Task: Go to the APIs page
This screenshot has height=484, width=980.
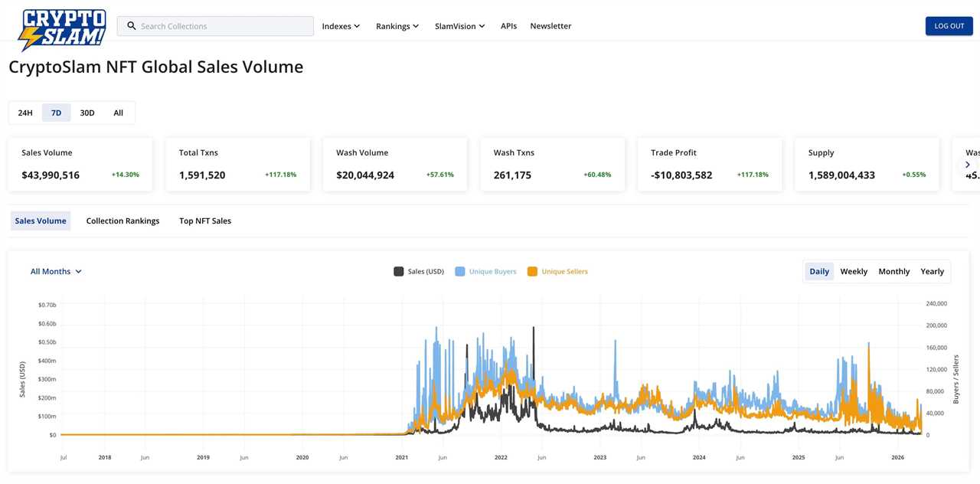Action: [508, 26]
